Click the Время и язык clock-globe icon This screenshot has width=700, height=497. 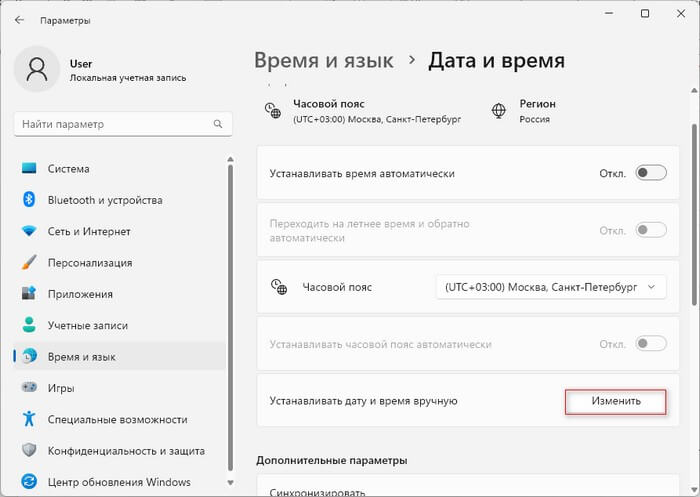coord(29,356)
